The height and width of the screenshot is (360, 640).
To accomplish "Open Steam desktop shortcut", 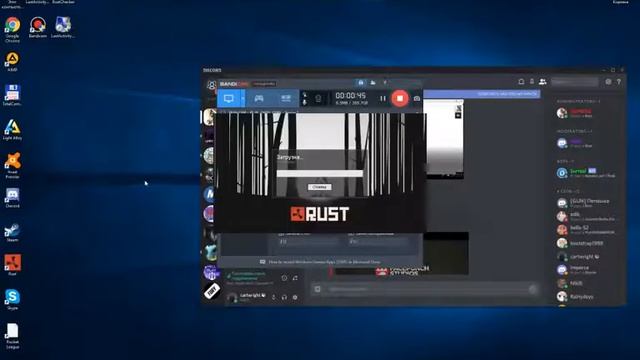I will 12,232.
